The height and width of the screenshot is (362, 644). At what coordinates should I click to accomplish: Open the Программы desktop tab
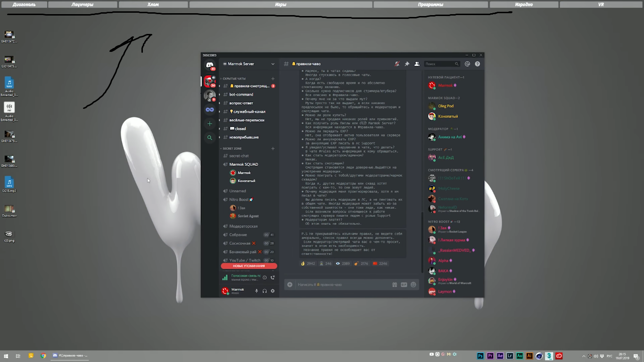click(x=430, y=5)
